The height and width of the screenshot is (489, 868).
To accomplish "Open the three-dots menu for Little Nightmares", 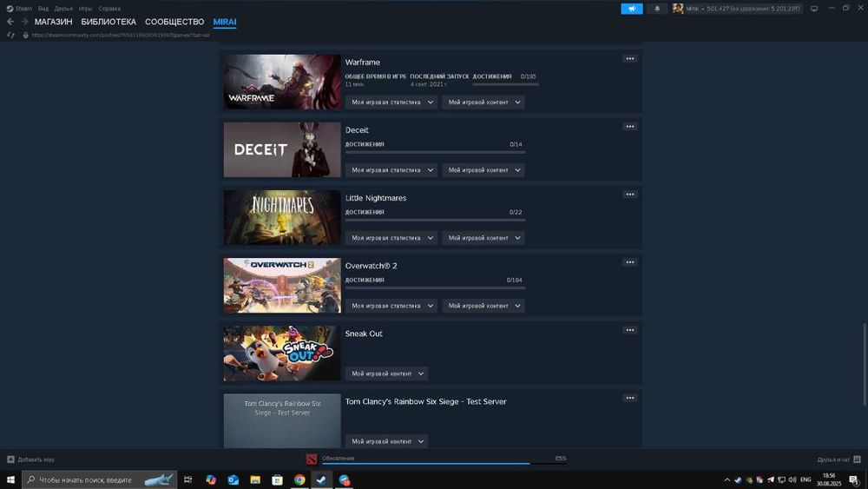I will coord(630,195).
